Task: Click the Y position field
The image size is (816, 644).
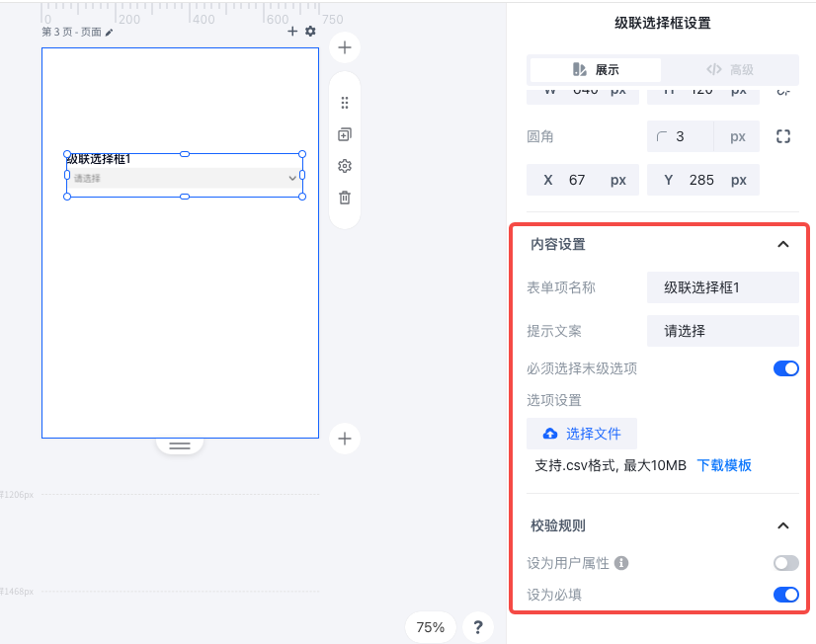Action: pyautogui.click(x=703, y=180)
